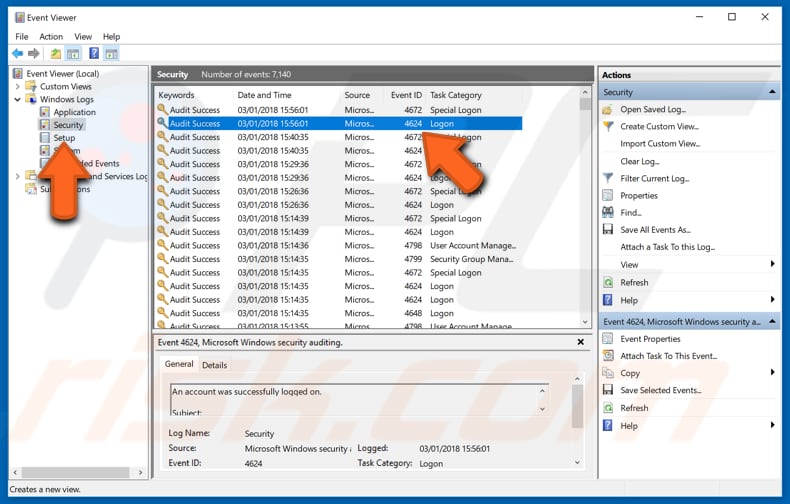Collapse the Security section in Actions pane
Image resolution: width=790 pixels, height=504 pixels.
772,92
